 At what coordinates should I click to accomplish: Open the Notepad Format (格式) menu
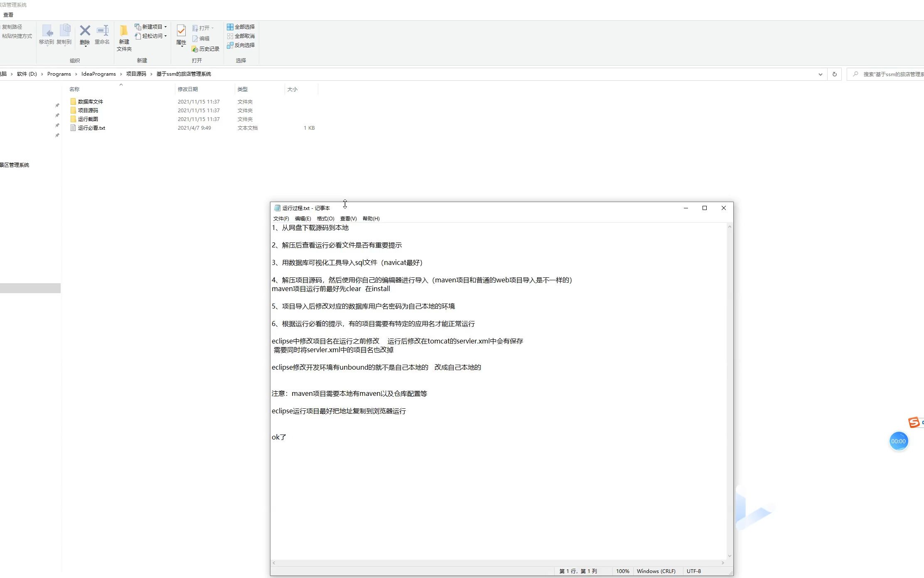[x=325, y=218]
